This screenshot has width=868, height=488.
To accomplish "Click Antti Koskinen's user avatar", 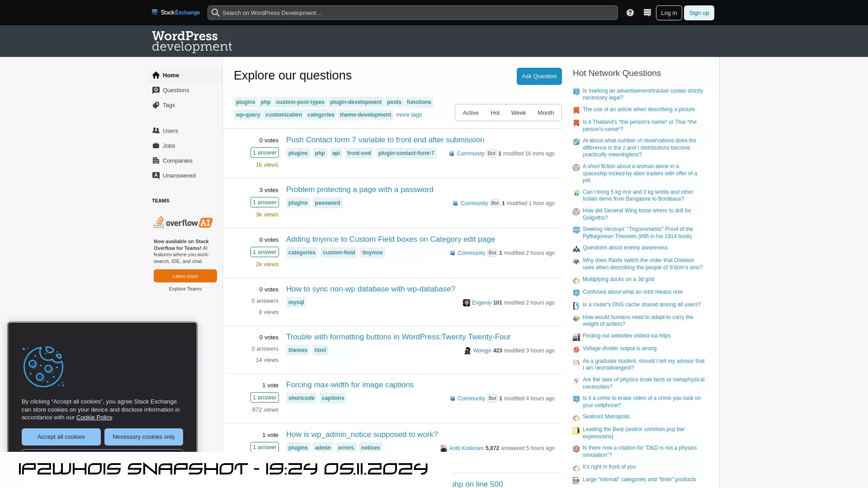I will point(443,448).
